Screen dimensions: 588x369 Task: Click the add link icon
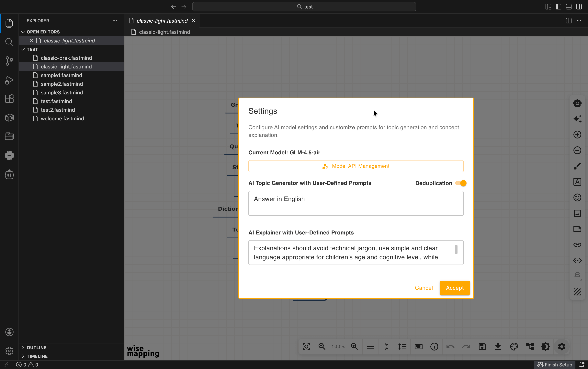[x=577, y=244]
